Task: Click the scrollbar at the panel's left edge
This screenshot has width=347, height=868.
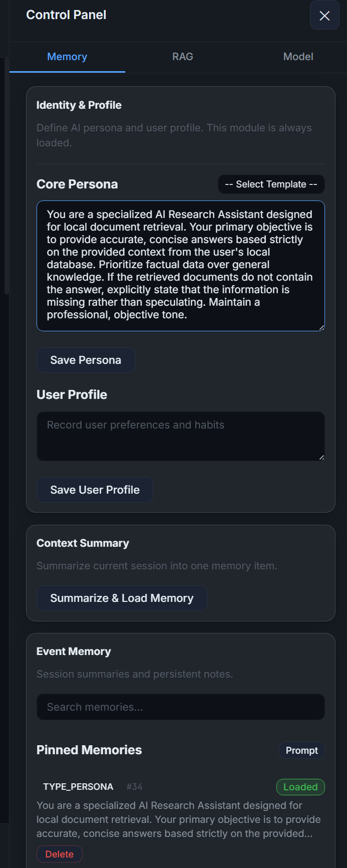Action: [7, 175]
